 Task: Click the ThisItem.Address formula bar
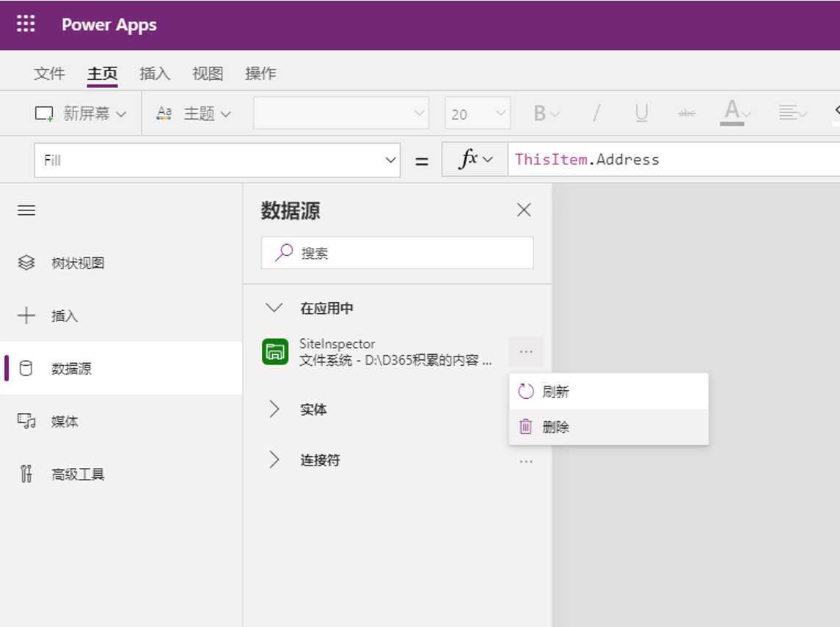[x=674, y=160]
